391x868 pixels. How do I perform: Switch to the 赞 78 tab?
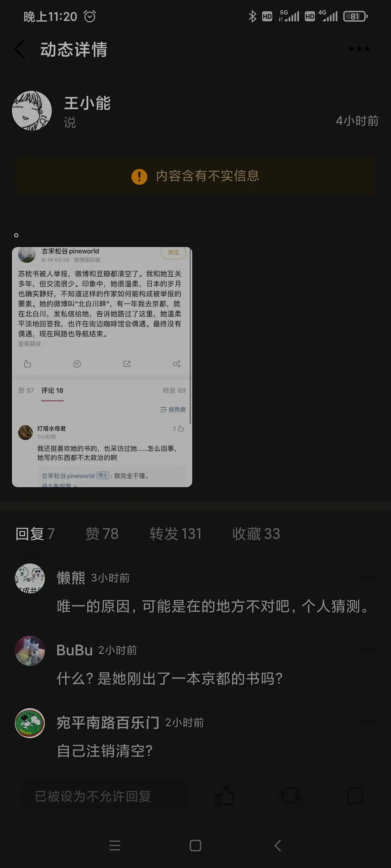102,534
